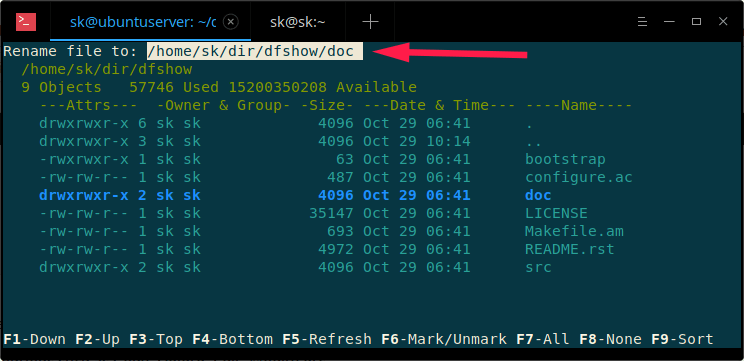Close the terminal window

point(723,22)
